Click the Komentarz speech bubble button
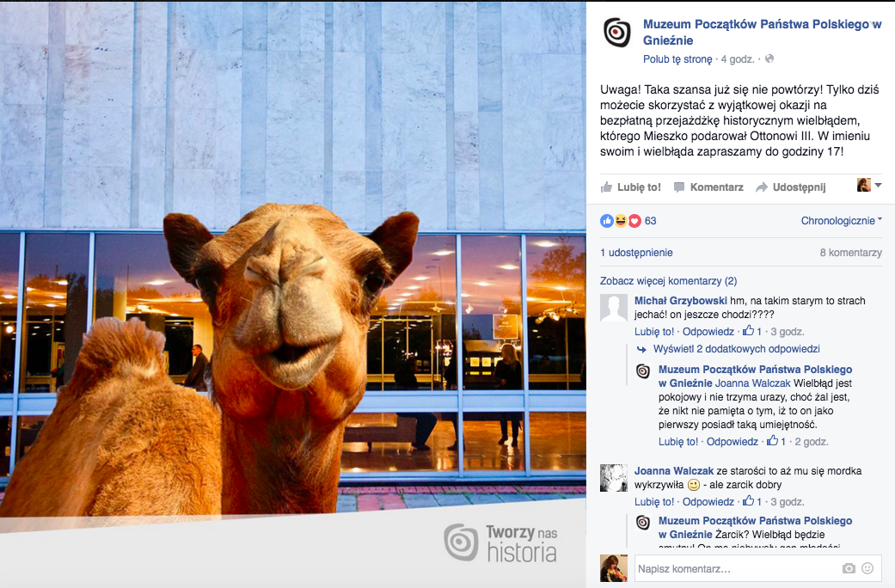Image resolution: width=895 pixels, height=588 pixels. click(708, 187)
